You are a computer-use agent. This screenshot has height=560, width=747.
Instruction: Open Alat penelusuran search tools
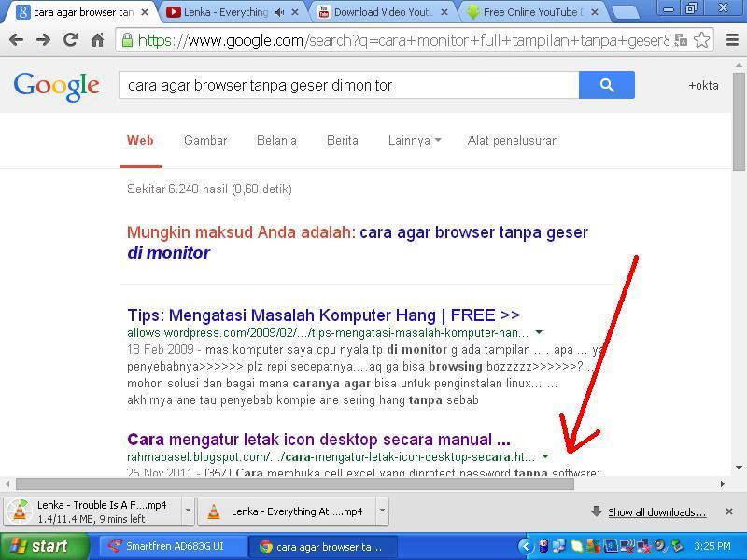pos(513,141)
